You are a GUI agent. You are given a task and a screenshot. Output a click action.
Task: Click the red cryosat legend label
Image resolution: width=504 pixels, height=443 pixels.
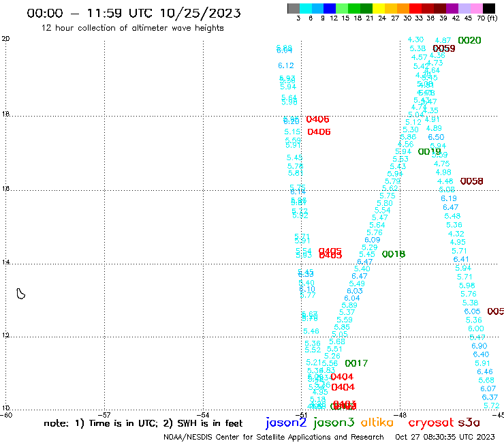click(x=430, y=423)
